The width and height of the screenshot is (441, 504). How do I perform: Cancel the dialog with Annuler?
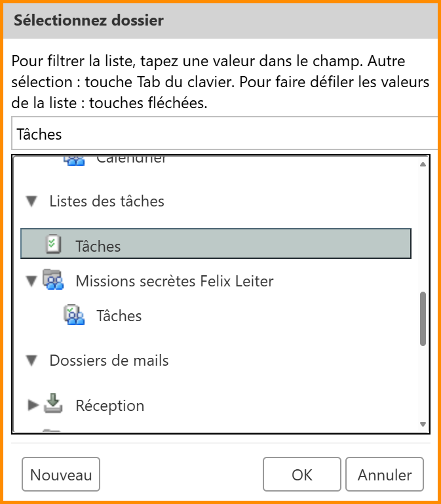385,475
